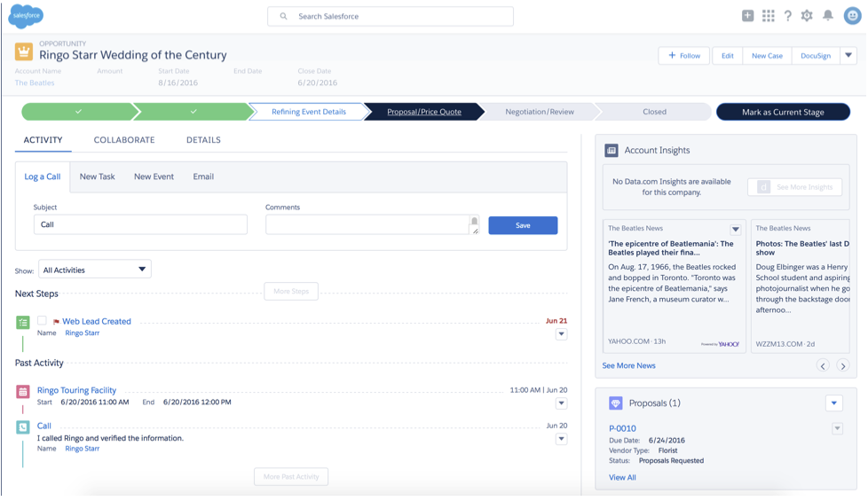Click the More Steps button
The image size is (868, 501).
pyautogui.click(x=291, y=291)
